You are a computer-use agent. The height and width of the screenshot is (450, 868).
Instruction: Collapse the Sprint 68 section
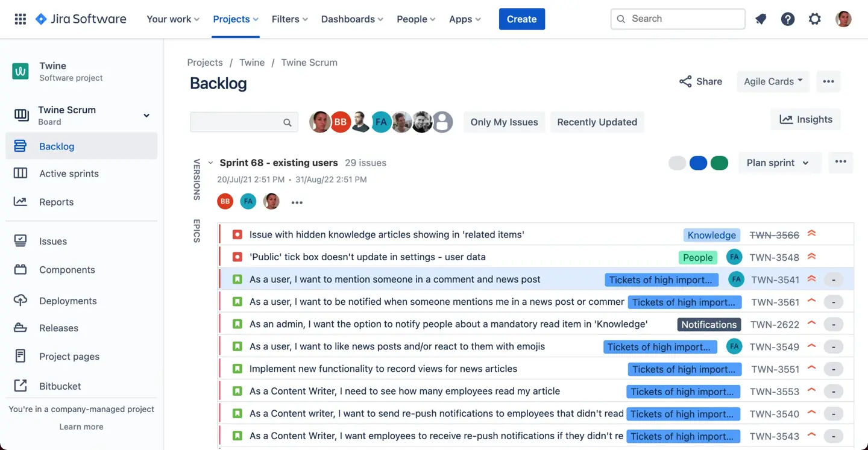coord(210,162)
